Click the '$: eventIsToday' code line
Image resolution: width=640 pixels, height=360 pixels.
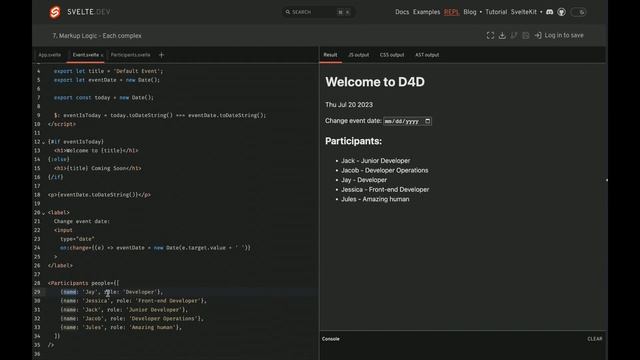coord(160,116)
